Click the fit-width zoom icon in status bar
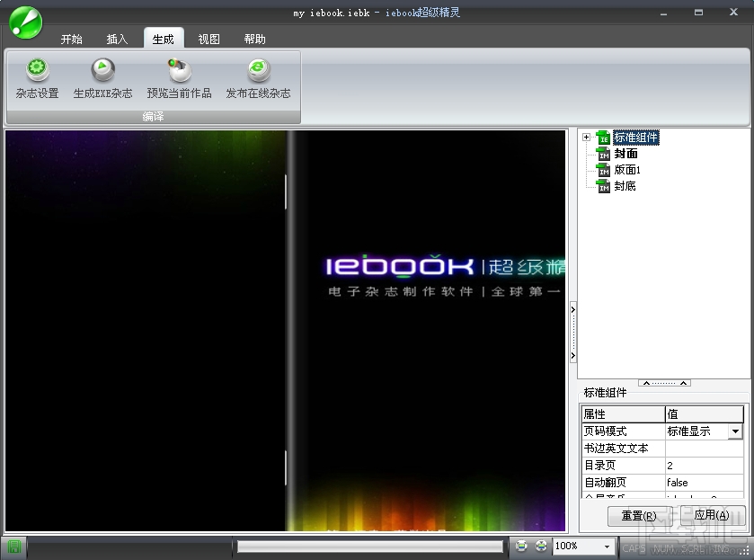754x560 pixels. [520, 546]
